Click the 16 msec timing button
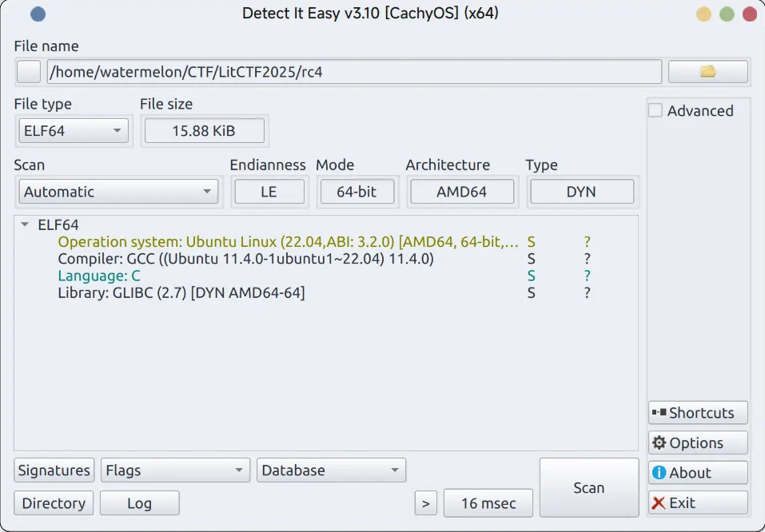This screenshot has height=532, width=765. 488,503
